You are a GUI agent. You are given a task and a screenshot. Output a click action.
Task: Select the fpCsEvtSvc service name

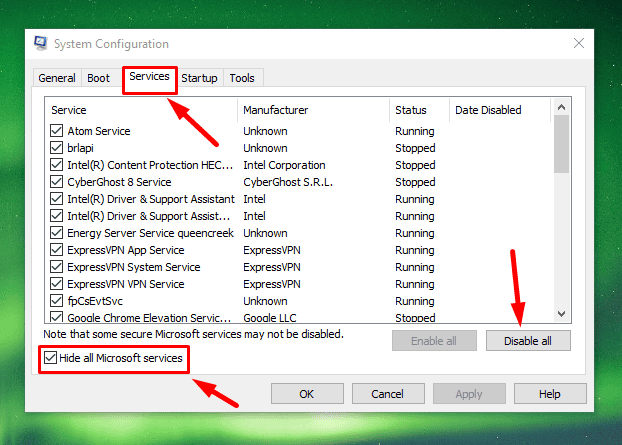pos(95,301)
